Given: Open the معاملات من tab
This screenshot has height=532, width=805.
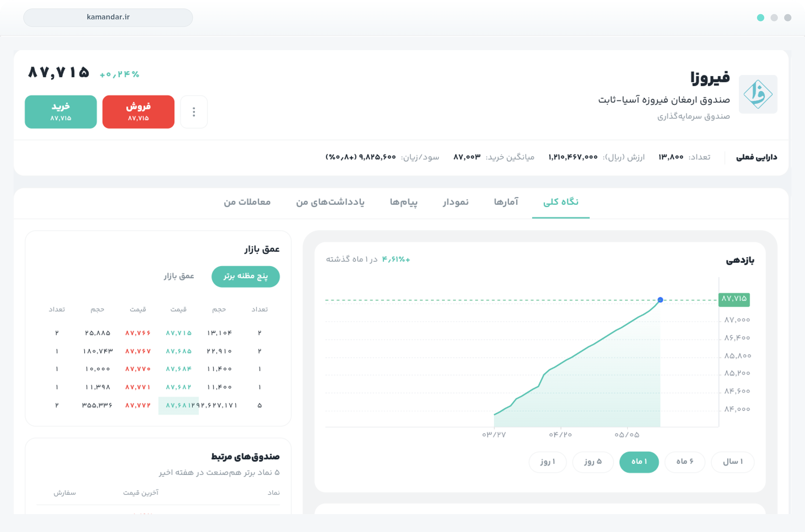Looking at the screenshot, I should click(247, 202).
